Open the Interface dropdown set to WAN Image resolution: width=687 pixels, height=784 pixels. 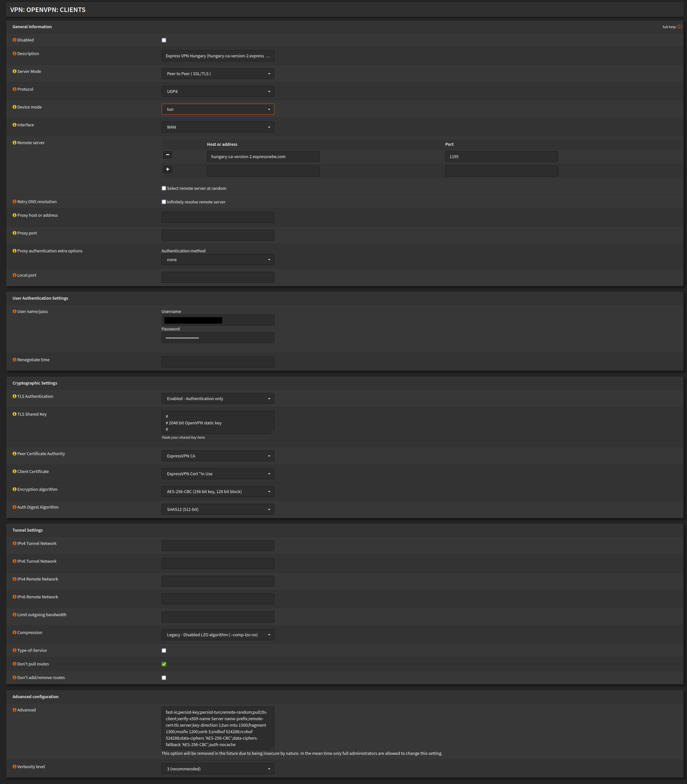[217, 127]
